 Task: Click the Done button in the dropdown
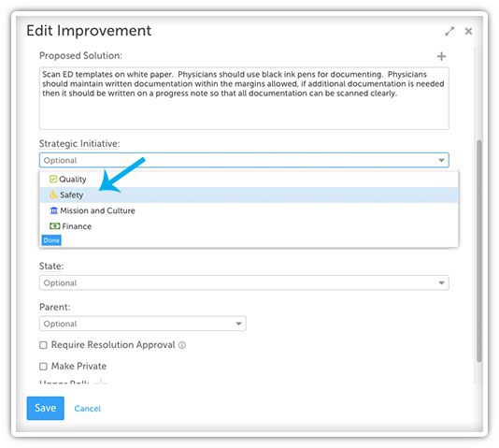point(51,240)
